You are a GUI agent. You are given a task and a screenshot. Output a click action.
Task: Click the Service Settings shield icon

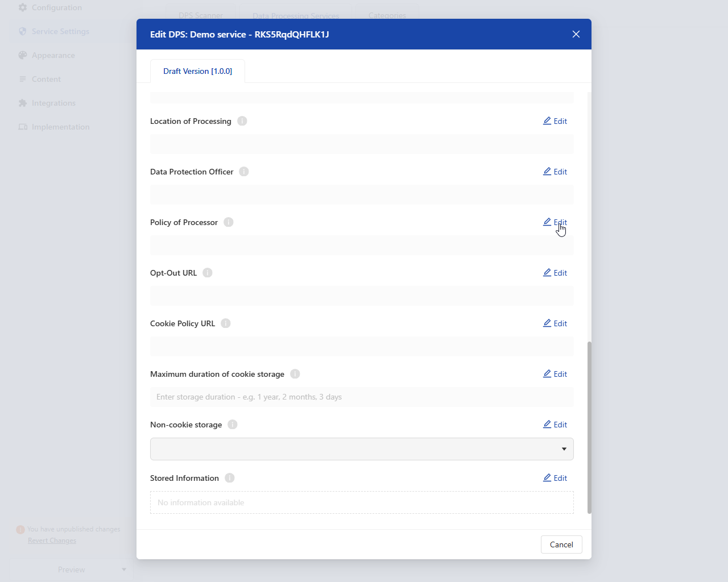click(23, 31)
